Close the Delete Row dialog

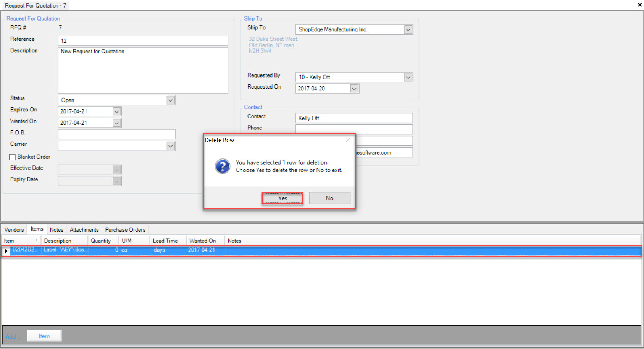348,140
